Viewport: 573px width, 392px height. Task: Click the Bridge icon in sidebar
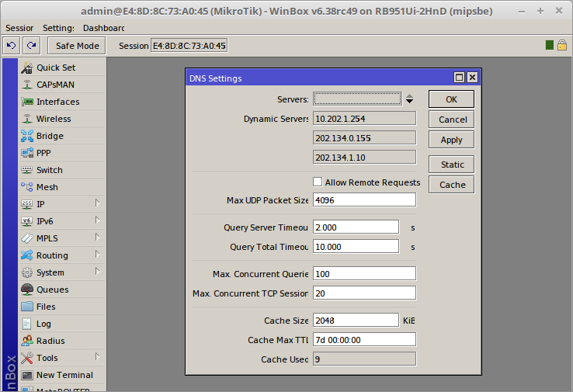coord(27,136)
